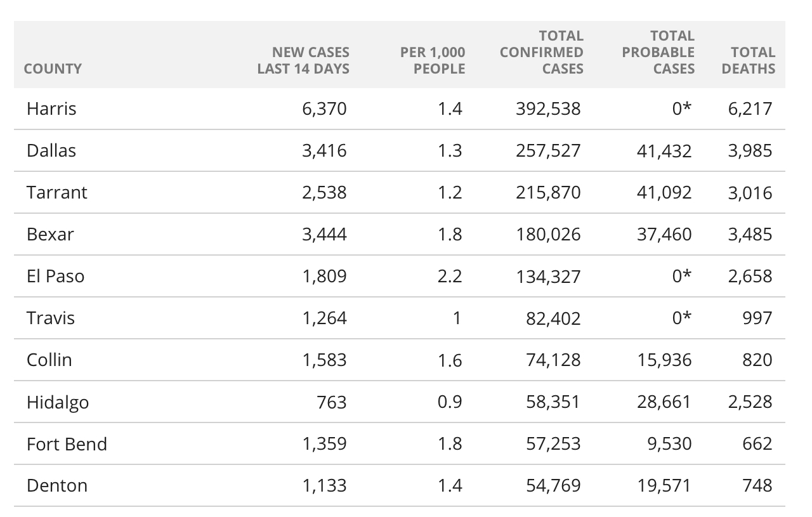Sort by New Cases Last 14 Days header
The image size is (812, 517).
pos(303,60)
